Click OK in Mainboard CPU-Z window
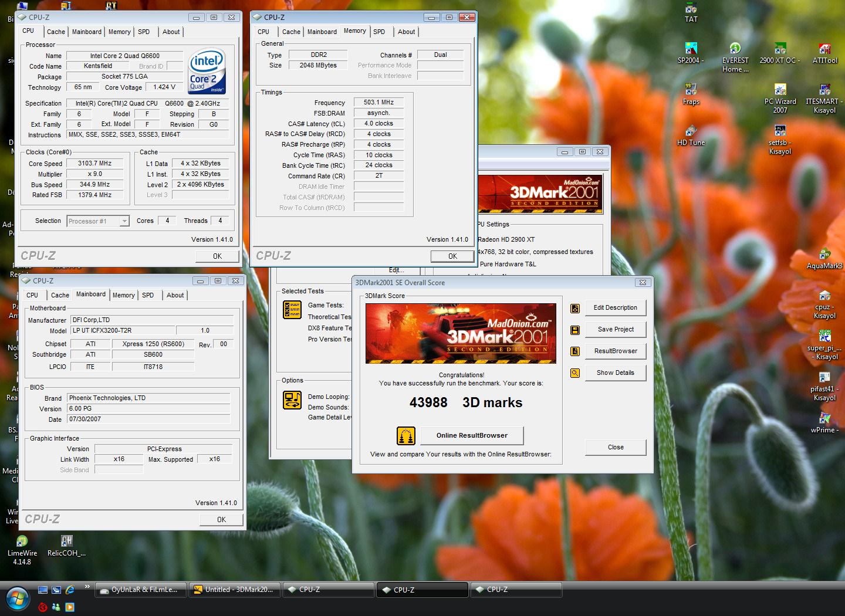Screen dimensions: 845x616 click(x=221, y=520)
